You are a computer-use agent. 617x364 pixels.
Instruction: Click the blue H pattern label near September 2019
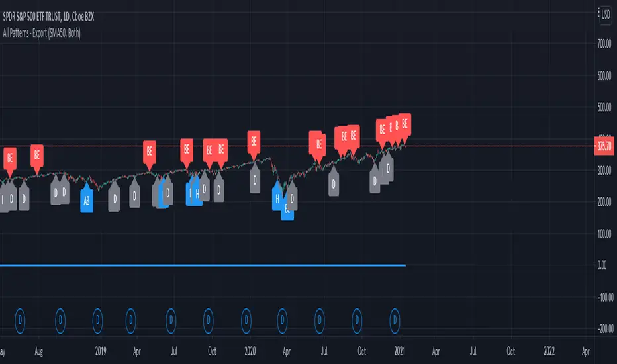(x=197, y=194)
